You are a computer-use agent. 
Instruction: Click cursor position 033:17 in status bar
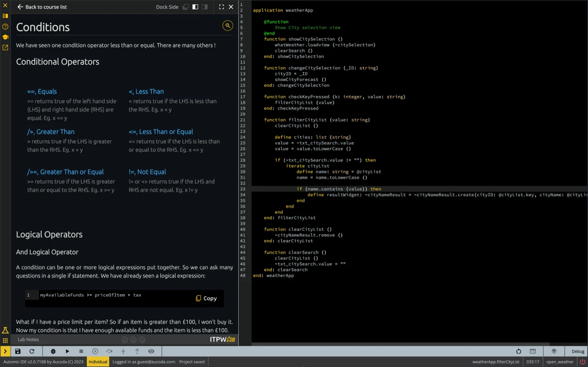pyautogui.click(x=533, y=362)
